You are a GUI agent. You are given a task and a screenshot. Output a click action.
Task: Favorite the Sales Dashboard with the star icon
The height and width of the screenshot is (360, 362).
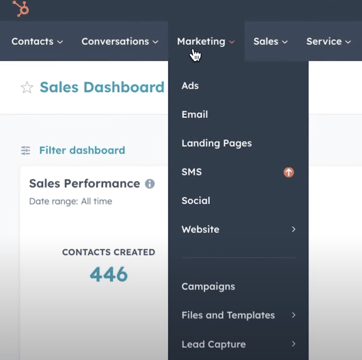coord(27,88)
